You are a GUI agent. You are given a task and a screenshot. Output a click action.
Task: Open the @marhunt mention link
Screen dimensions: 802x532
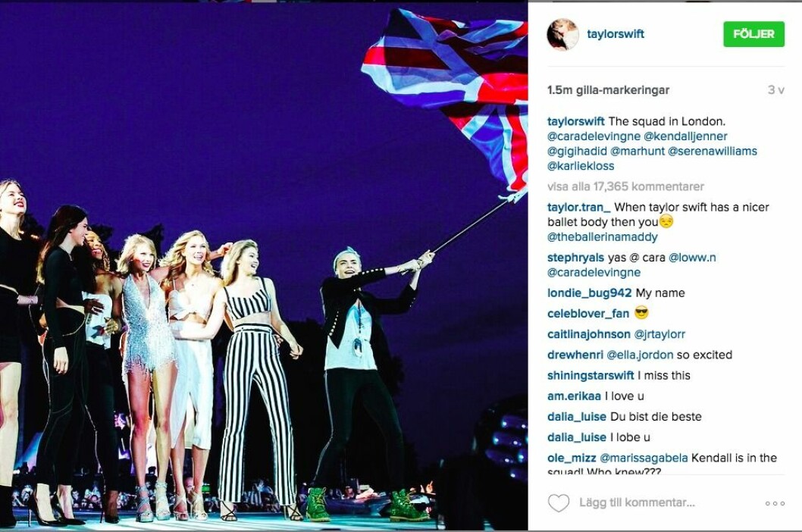638,152
